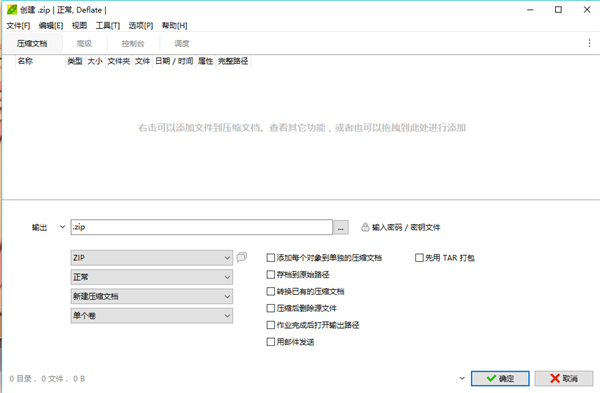This screenshot has width=600, height=393.
Task: Open the 新建压缩文档 action dropdown
Action: [x=152, y=296]
